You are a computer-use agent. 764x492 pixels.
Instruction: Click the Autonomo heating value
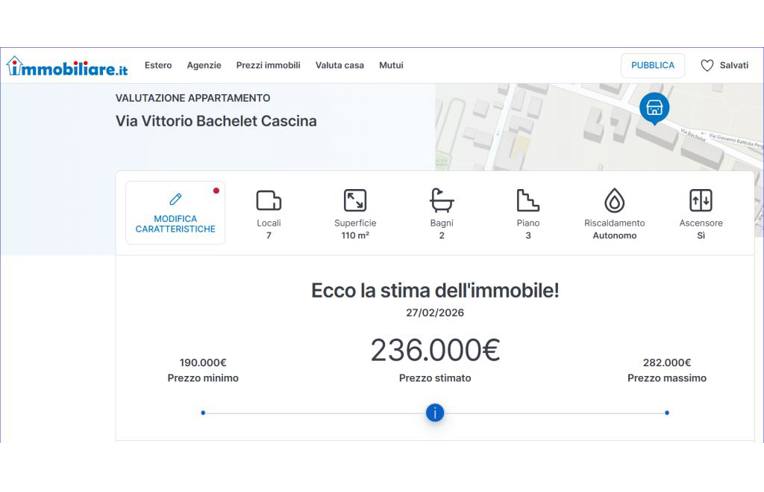pyautogui.click(x=614, y=235)
